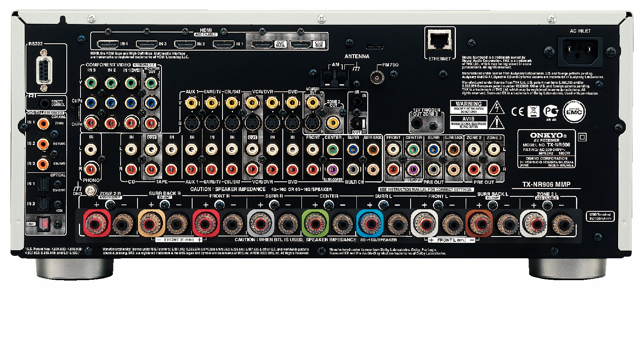Image resolution: width=644 pixels, height=351 pixels.
Task: Select the HDMI OUT MAIN port
Action: pos(263,44)
